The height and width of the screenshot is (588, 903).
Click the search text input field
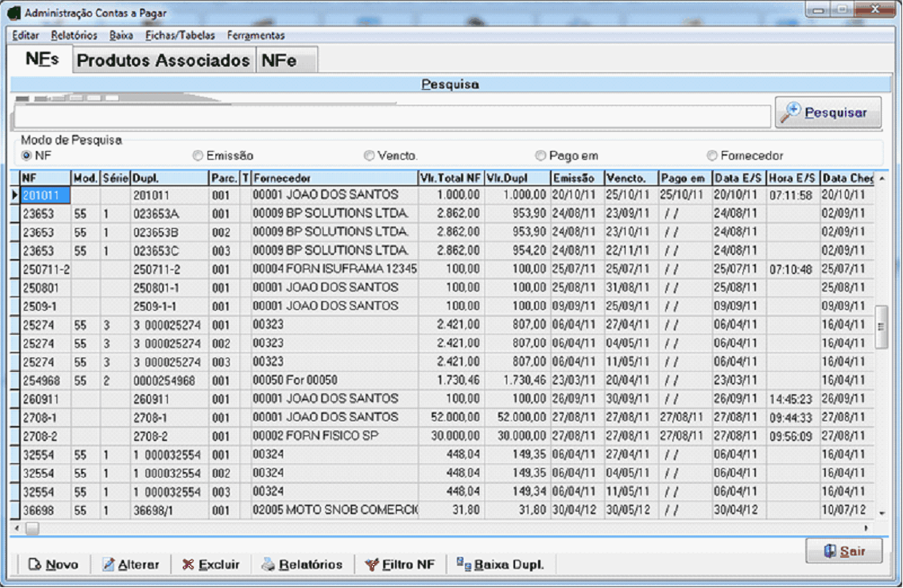[x=391, y=117]
